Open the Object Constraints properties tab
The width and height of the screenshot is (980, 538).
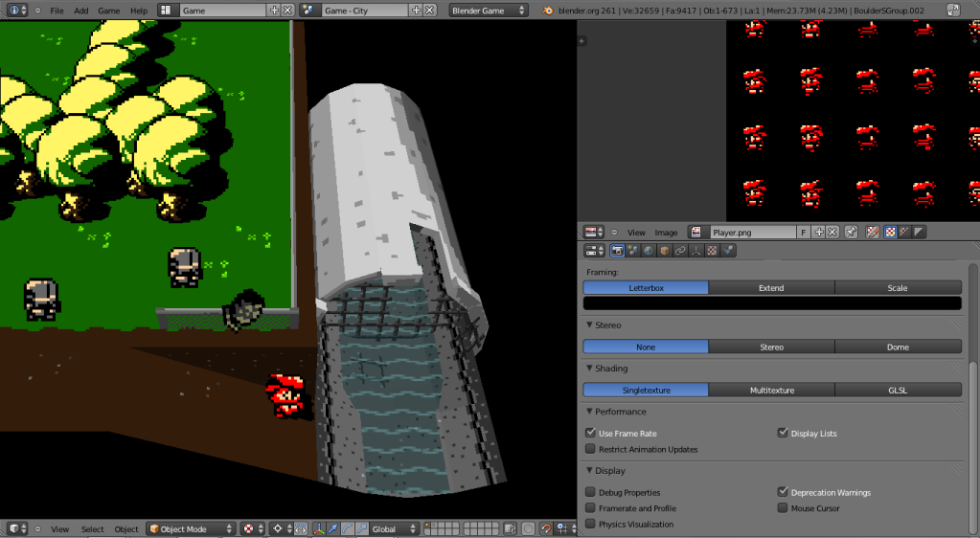[680, 251]
